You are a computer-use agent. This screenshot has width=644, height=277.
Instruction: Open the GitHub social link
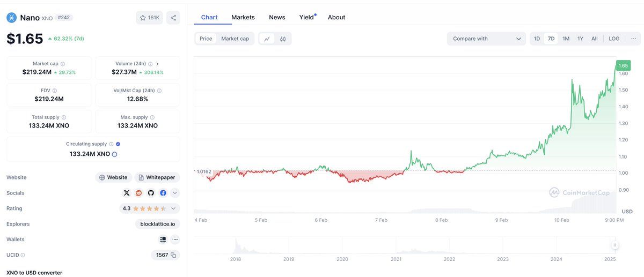coord(151,193)
